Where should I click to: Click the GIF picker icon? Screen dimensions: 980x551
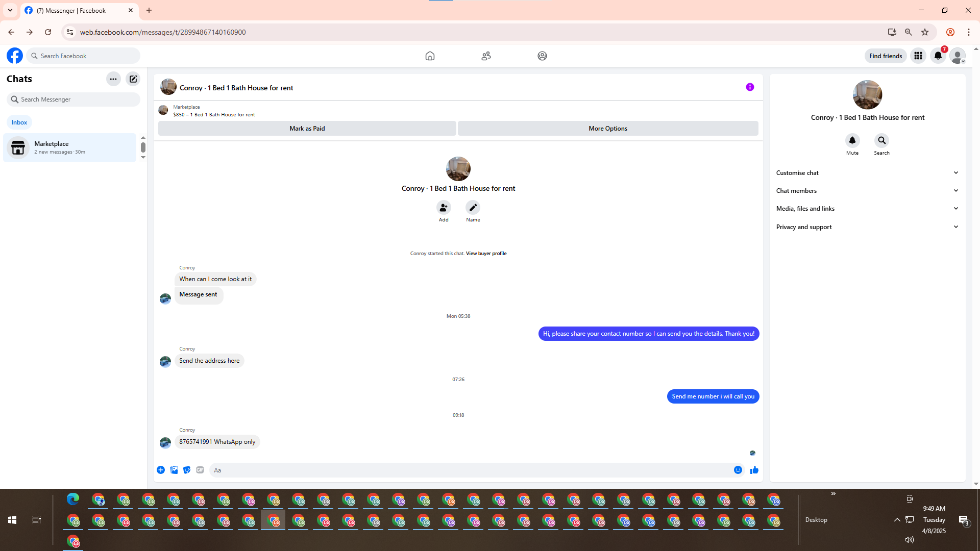tap(200, 470)
